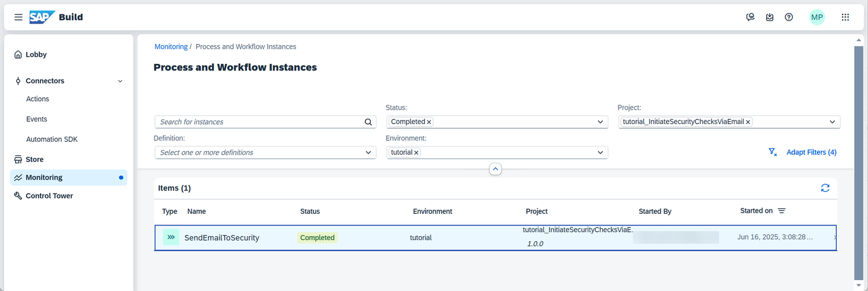Click the tutorial environment cell
Image resolution: width=868 pixels, height=291 pixels.
(421, 237)
